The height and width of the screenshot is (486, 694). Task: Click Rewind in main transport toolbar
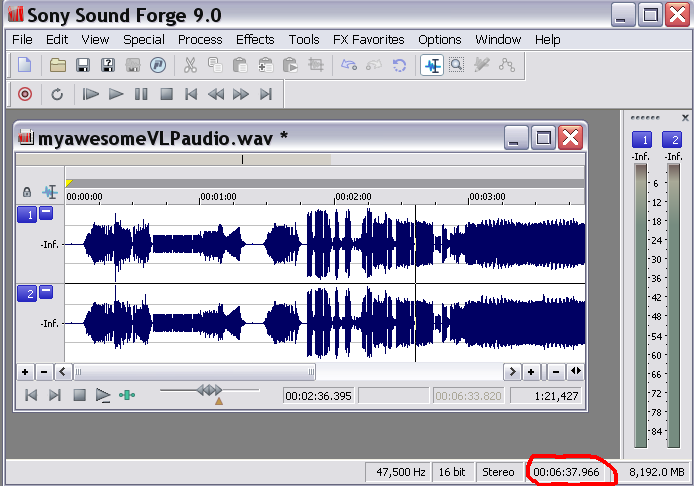216,94
